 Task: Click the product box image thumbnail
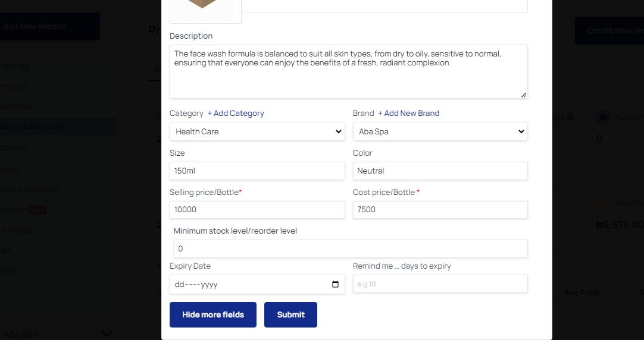[205, 11]
